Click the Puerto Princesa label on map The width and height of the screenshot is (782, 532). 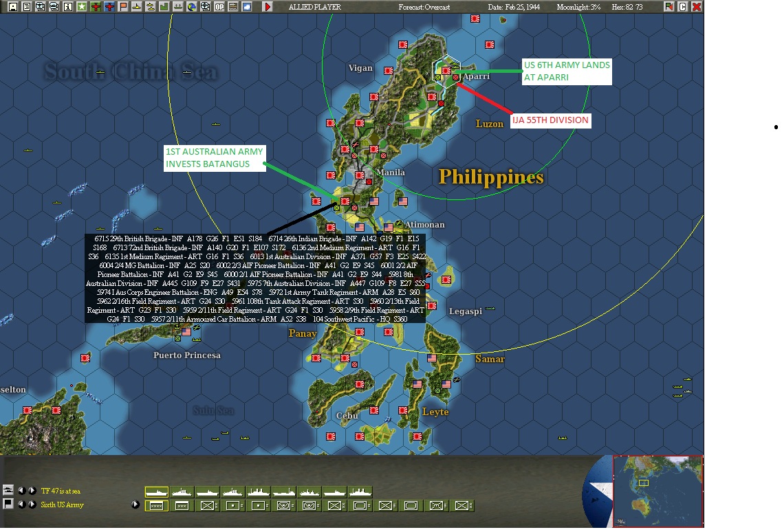tap(187, 355)
